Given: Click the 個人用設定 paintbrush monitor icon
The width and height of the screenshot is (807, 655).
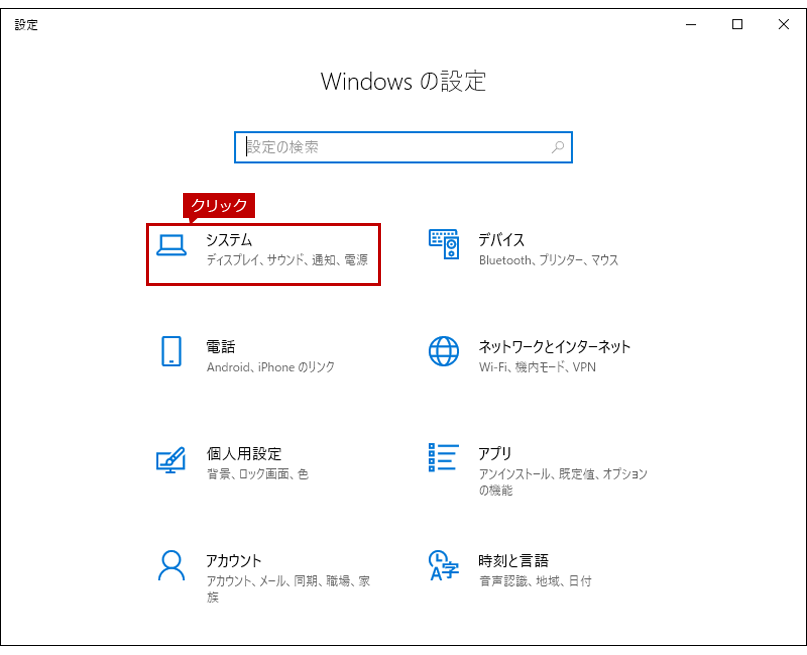Looking at the screenshot, I should coord(171,460).
